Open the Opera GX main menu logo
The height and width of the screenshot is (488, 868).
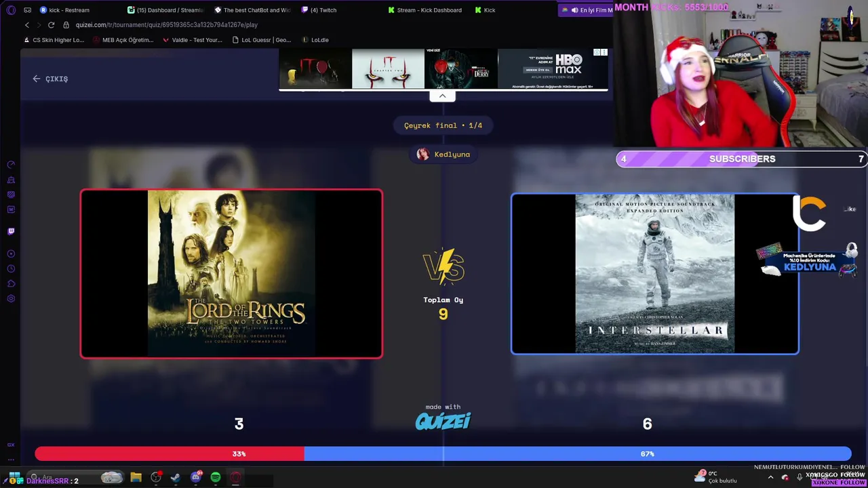(x=11, y=10)
